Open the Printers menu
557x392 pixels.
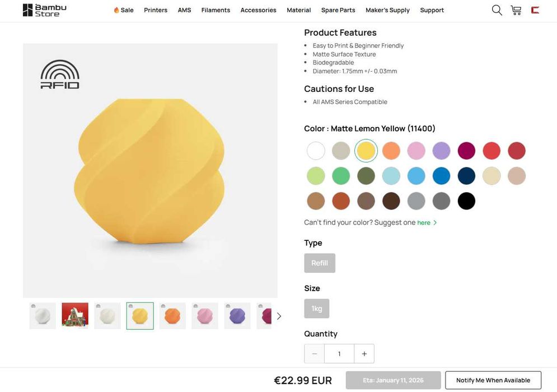(156, 10)
